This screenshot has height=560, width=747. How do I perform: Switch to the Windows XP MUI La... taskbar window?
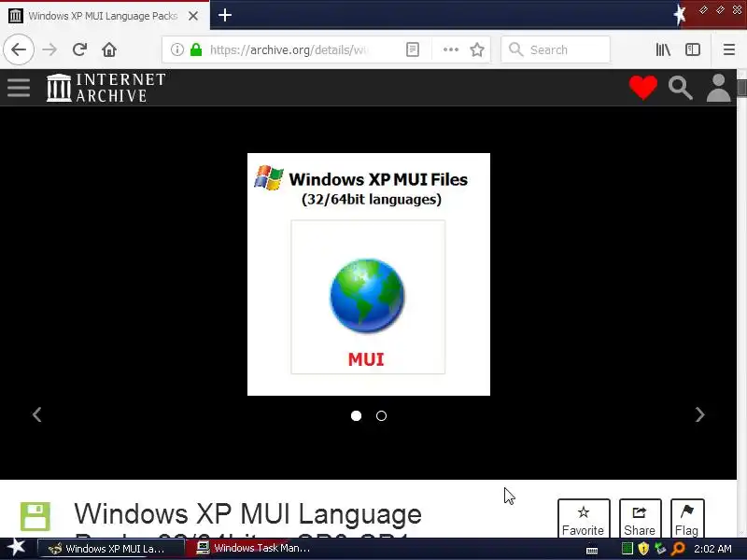(110, 549)
